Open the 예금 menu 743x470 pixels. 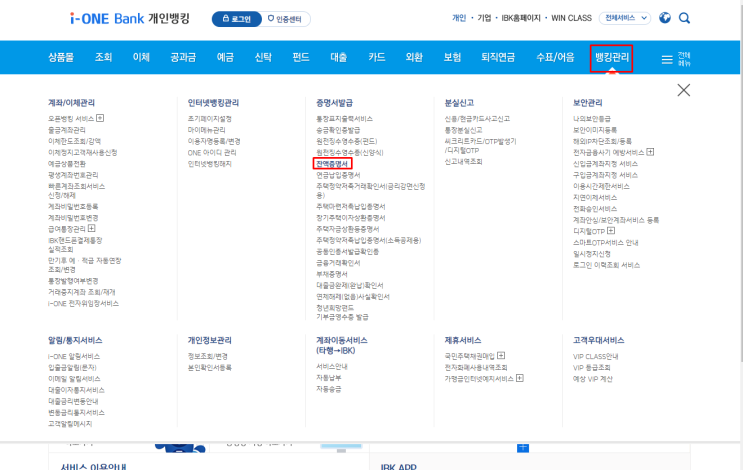coord(225,57)
